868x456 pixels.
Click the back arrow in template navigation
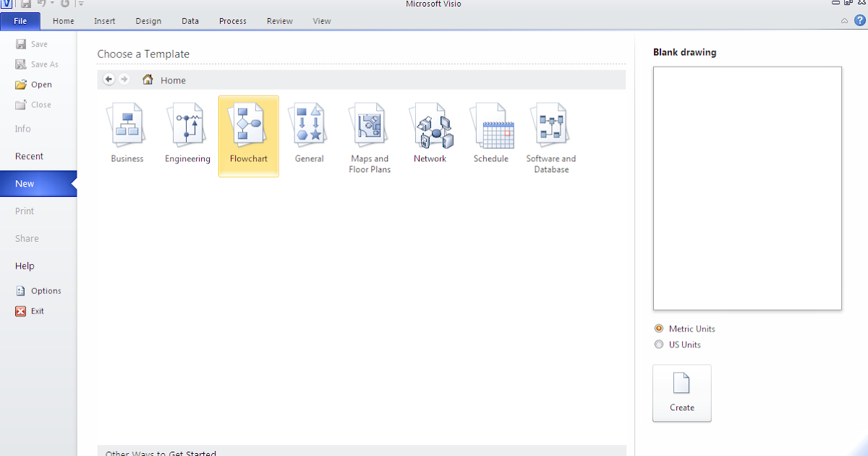(109, 80)
